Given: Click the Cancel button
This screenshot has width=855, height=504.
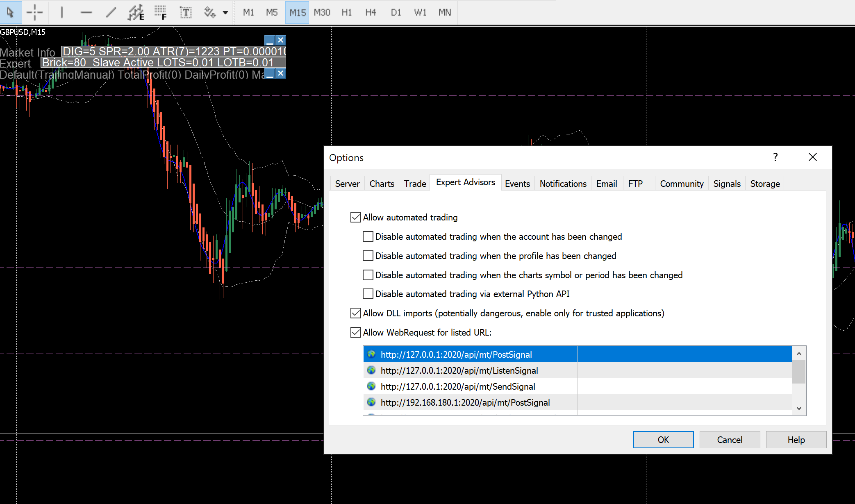Looking at the screenshot, I should point(730,440).
